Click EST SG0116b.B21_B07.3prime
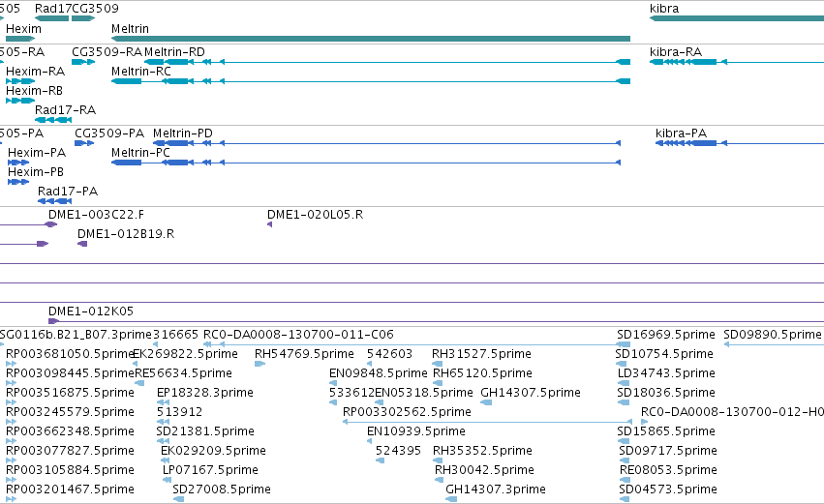 [76, 335]
